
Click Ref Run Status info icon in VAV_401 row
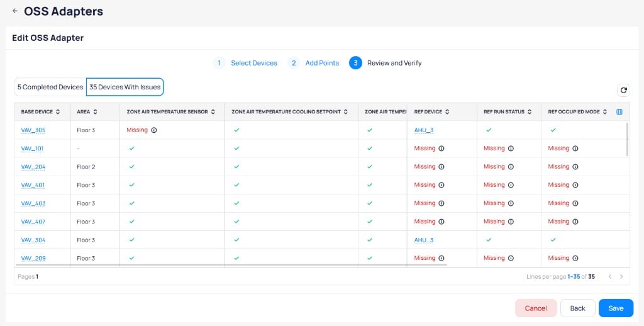click(x=511, y=185)
